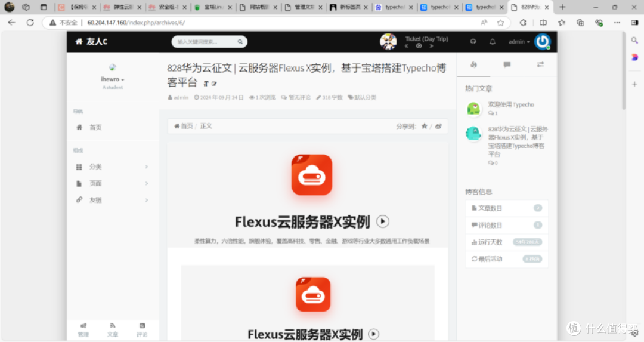Click the edit post icon beside title
The height and width of the screenshot is (342, 644).
pyautogui.click(x=214, y=84)
